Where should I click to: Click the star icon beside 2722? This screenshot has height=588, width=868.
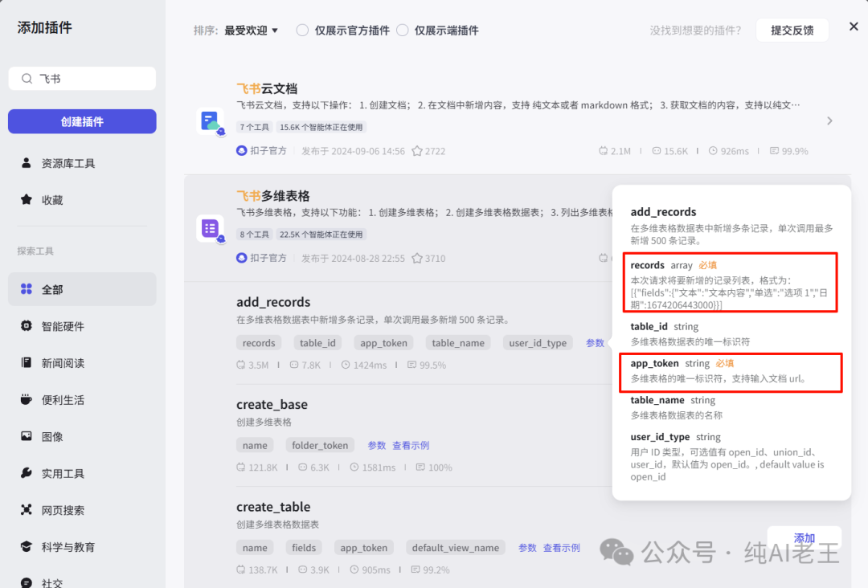click(417, 151)
